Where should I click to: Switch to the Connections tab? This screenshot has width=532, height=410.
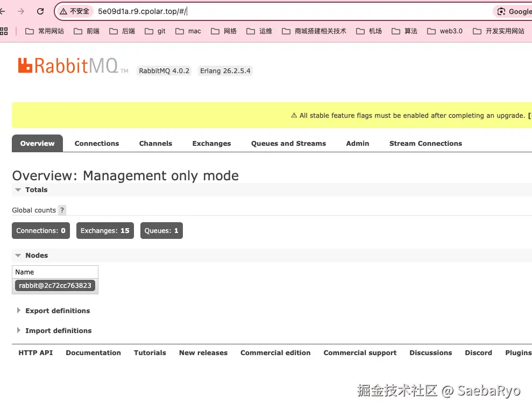point(97,143)
